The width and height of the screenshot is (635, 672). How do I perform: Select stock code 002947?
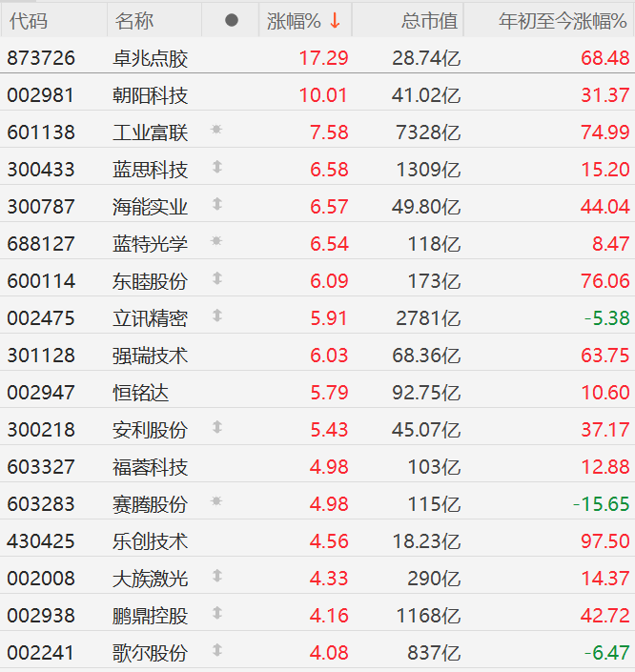[x=41, y=393]
